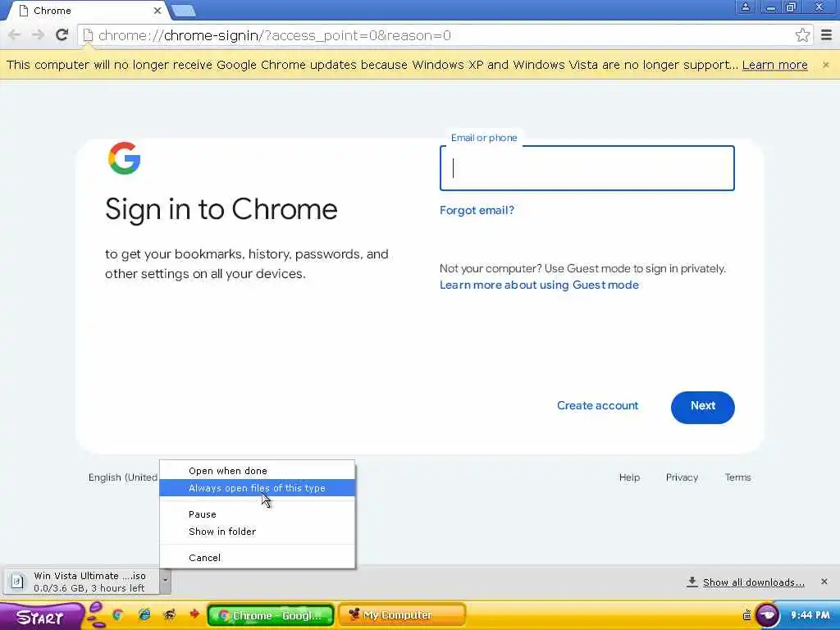The width and height of the screenshot is (840, 630).
Task: Focus the Email or phone field
Action: tap(587, 168)
